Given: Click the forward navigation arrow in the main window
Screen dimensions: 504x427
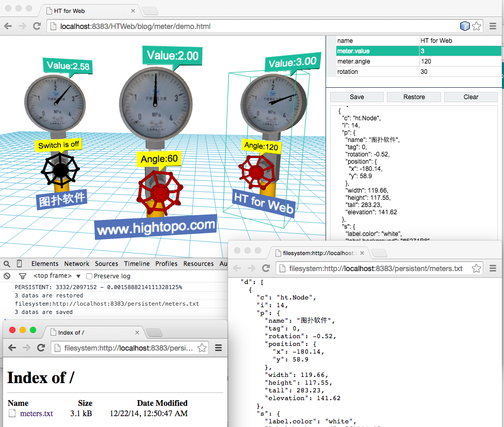Looking at the screenshot, I should 22,26.
